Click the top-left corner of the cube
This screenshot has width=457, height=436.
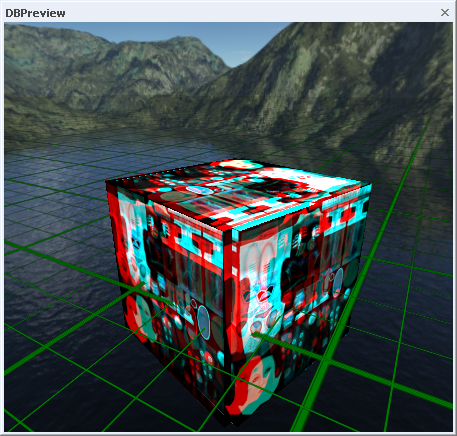(x=107, y=182)
